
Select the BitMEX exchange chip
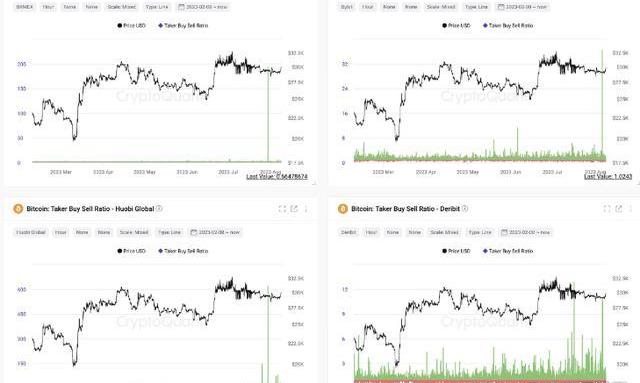click(24, 7)
